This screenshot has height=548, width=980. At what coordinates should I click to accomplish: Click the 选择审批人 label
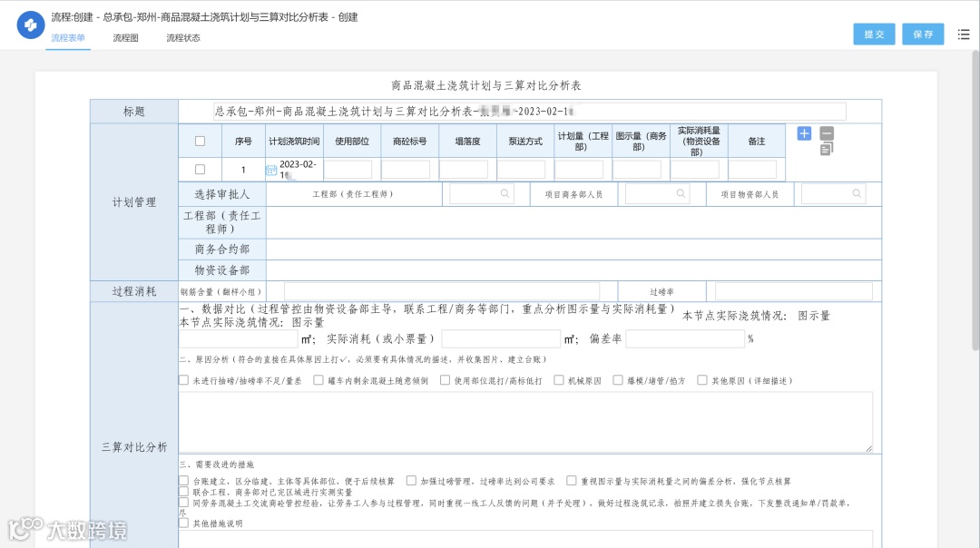pyautogui.click(x=222, y=194)
